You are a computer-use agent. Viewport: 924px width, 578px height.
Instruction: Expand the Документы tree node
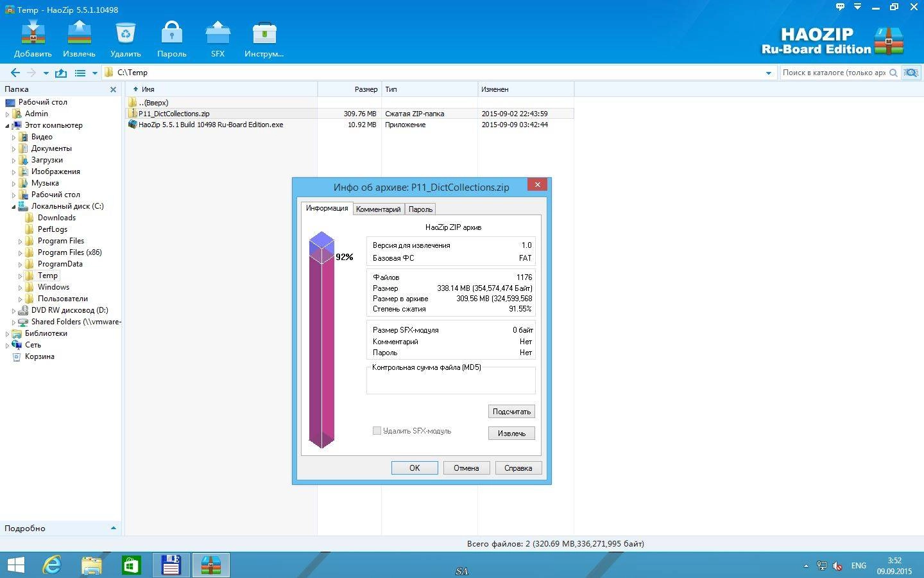[x=13, y=149]
